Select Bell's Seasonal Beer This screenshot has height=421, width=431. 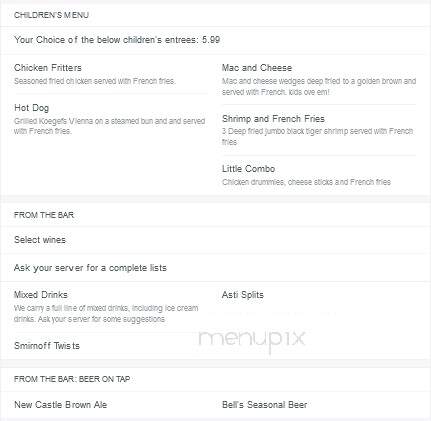264,405
